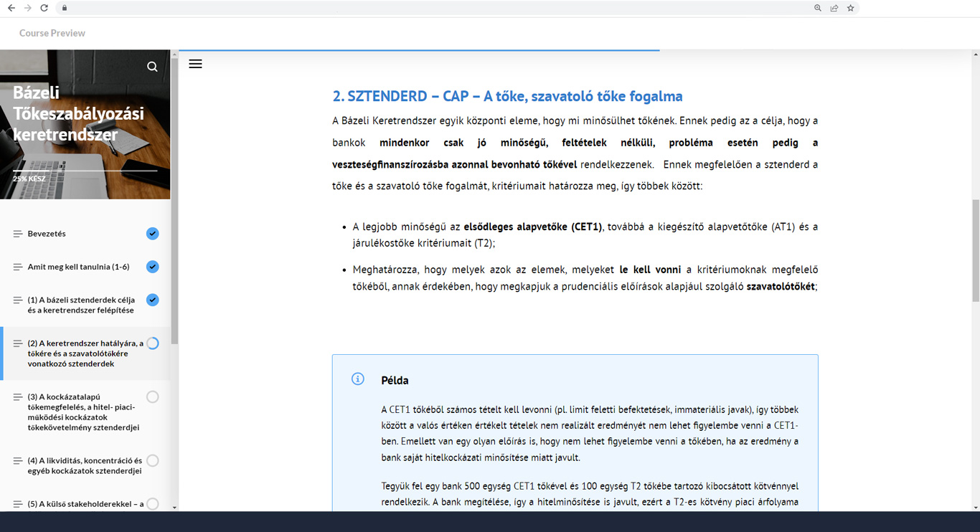The image size is (980, 532).
Task: Click the sidebar scrollbar down arrow
Action: 174,507
